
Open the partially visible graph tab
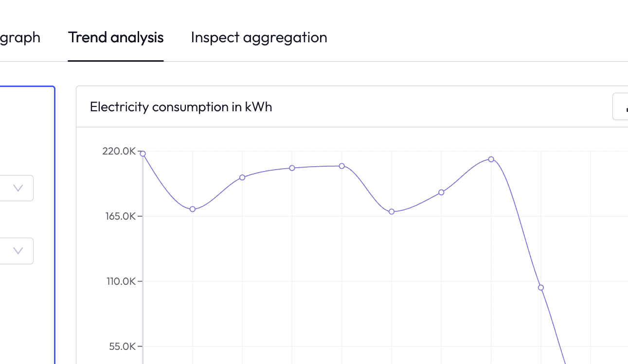point(20,37)
